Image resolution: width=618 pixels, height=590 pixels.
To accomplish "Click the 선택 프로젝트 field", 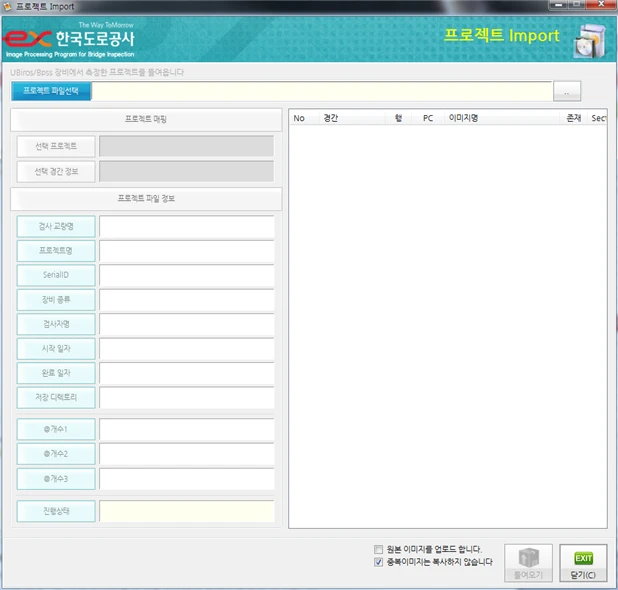I will [x=186, y=147].
